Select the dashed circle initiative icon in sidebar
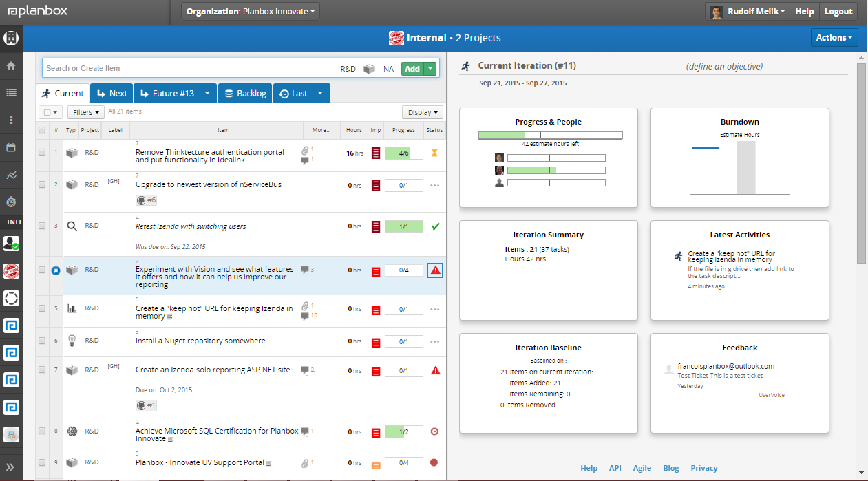 tap(11, 298)
